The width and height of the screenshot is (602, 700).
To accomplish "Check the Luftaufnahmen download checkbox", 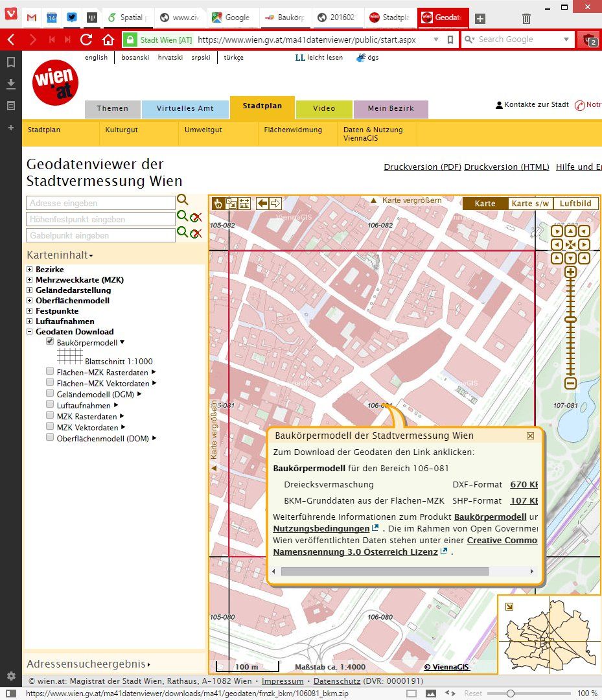I will pyautogui.click(x=50, y=404).
